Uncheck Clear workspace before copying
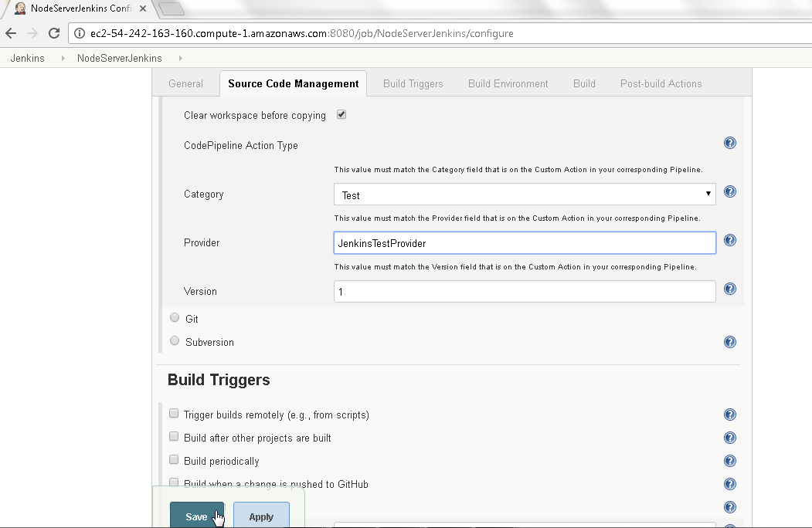The width and height of the screenshot is (812, 528). pyautogui.click(x=341, y=114)
